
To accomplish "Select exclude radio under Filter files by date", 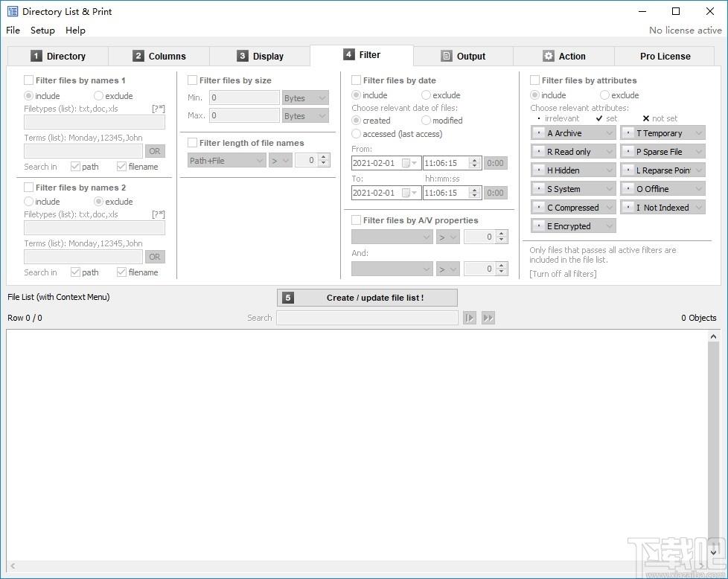I will pos(426,95).
